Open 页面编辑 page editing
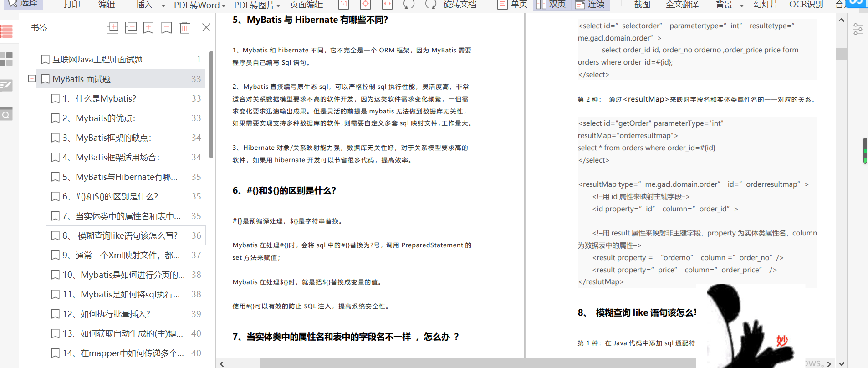This screenshot has width=868, height=368. (x=306, y=5)
